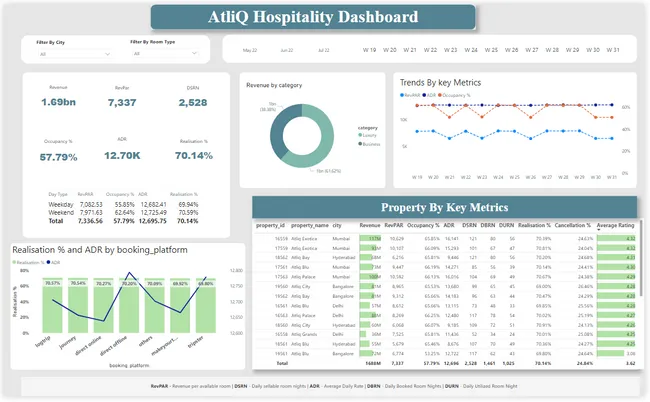650x402 pixels.
Task: Select the Jun 22 month slicer
Action: click(x=287, y=50)
